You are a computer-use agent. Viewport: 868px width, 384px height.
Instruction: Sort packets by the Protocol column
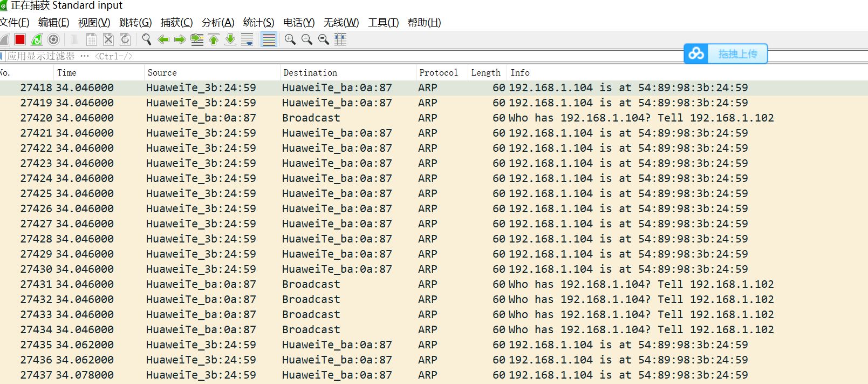click(x=441, y=72)
